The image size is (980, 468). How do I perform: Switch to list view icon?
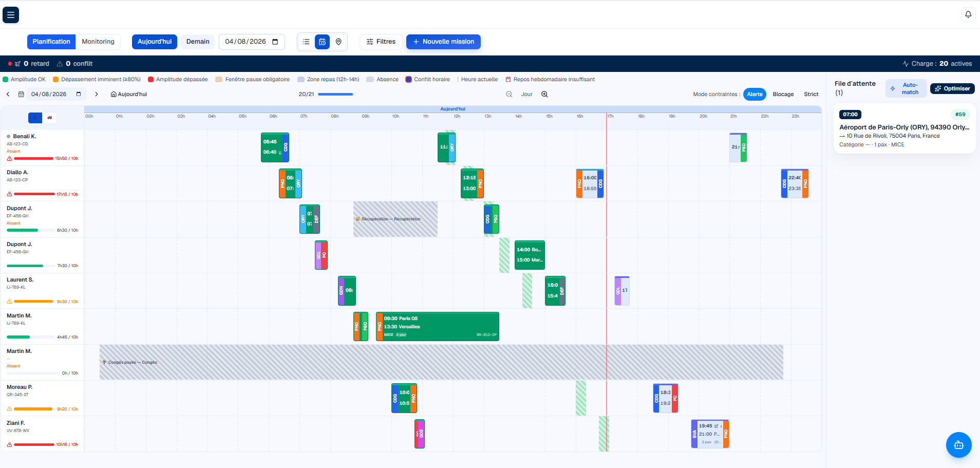click(x=306, y=42)
